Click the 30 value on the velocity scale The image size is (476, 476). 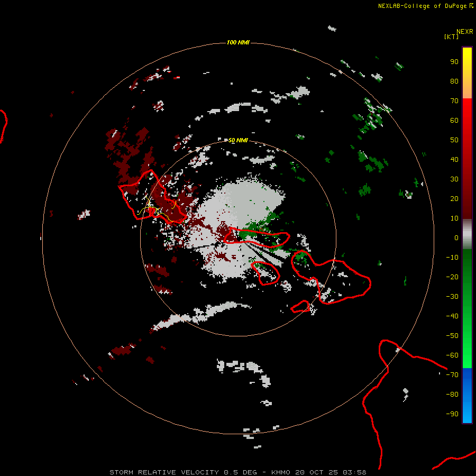click(454, 179)
